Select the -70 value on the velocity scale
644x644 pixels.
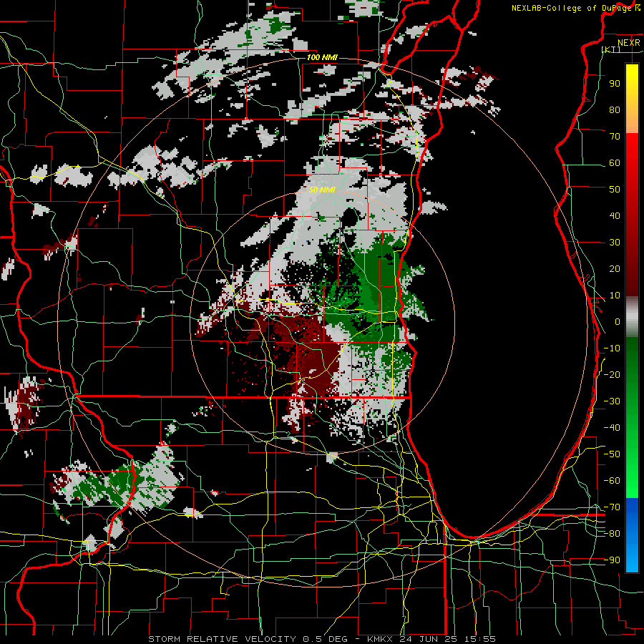click(x=612, y=507)
